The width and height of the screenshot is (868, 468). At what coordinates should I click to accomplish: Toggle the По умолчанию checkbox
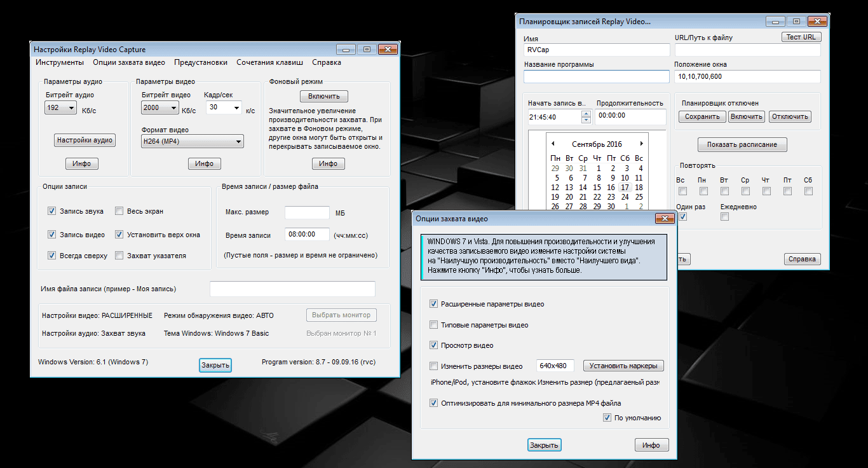click(607, 418)
